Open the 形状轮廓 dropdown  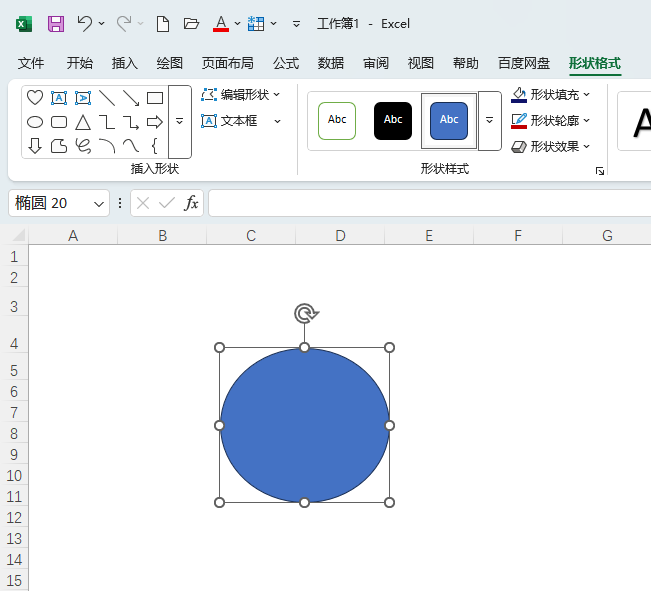click(x=586, y=120)
